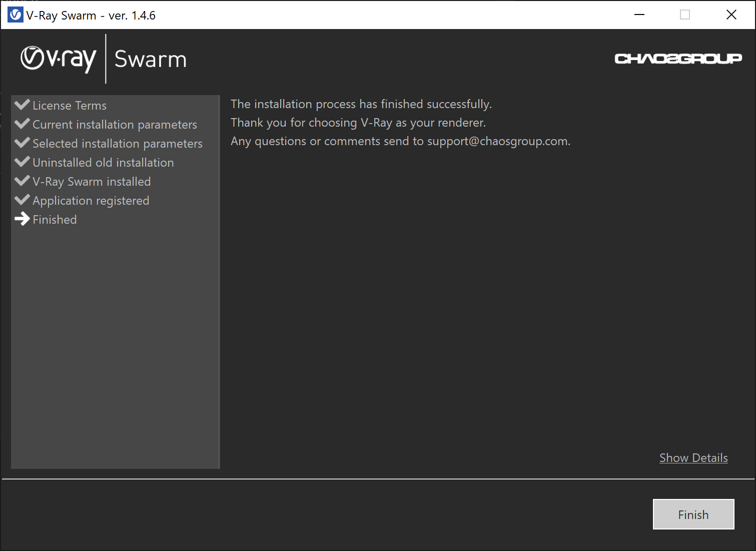
Task: Click the window title 'V-Ray Swarm - ver. 1.4.6'
Action: (x=91, y=16)
